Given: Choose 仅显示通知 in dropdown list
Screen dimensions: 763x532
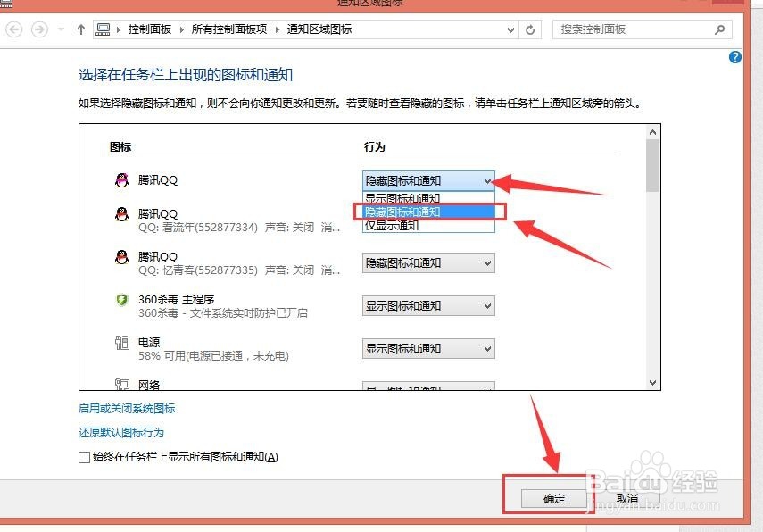Looking at the screenshot, I should [x=428, y=225].
